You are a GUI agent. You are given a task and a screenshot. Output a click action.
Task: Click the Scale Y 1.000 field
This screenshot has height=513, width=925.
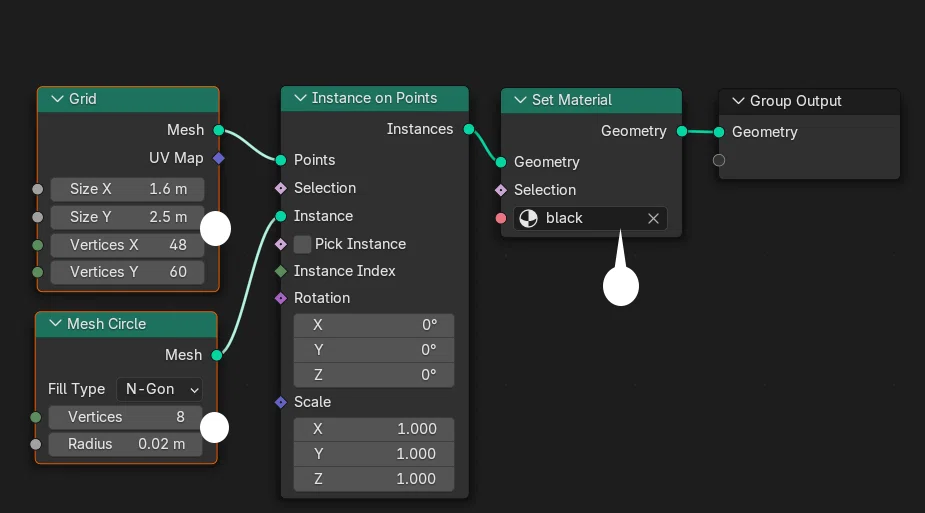pyautogui.click(x=374, y=454)
